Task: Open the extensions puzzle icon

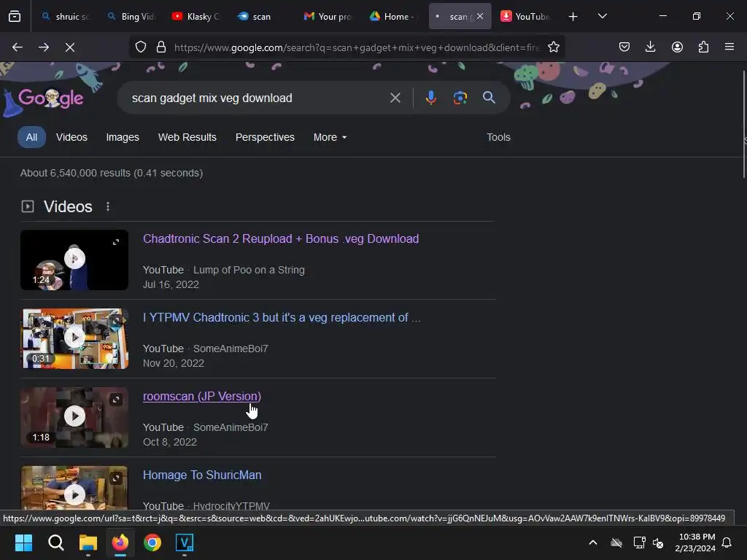Action: pos(703,47)
